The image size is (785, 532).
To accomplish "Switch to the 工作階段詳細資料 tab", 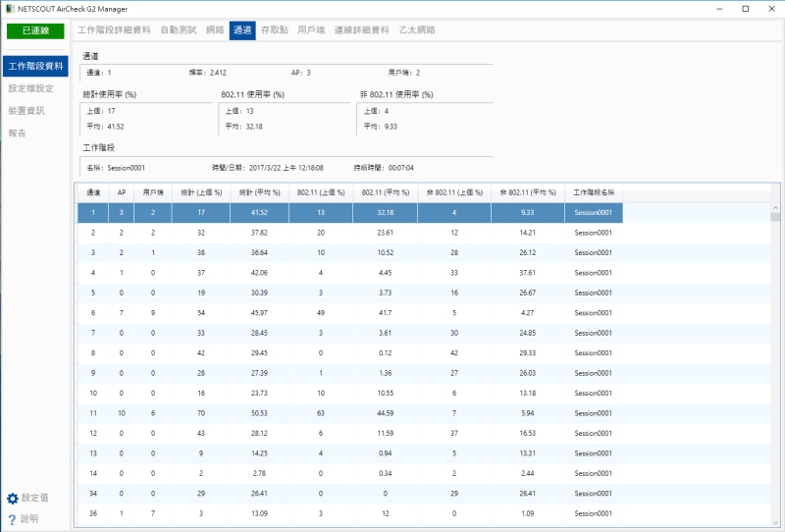I will tap(114, 30).
